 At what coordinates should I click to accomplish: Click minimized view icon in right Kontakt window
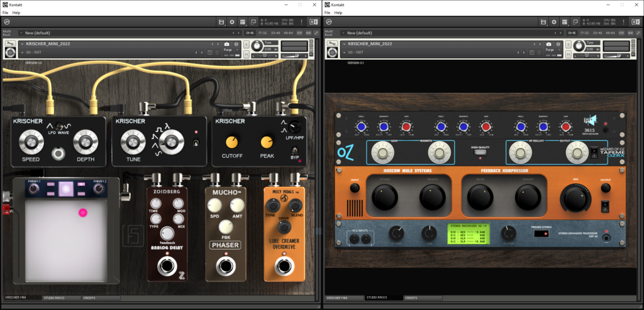(575, 22)
